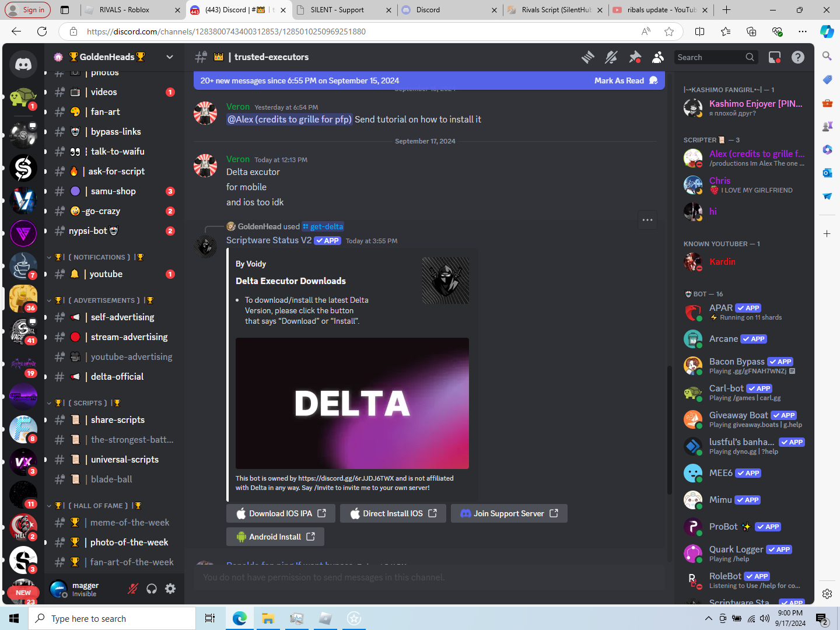Open the Discord inbox icon
Image resolution: width=840 pixels, height=630 pixels.
(775, 57)
